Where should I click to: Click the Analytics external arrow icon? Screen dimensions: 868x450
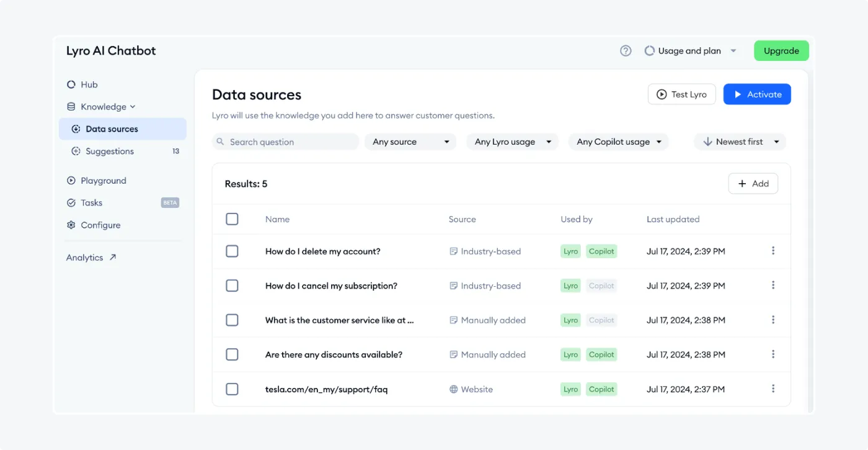pyautogui.click(x=113, y=257)
